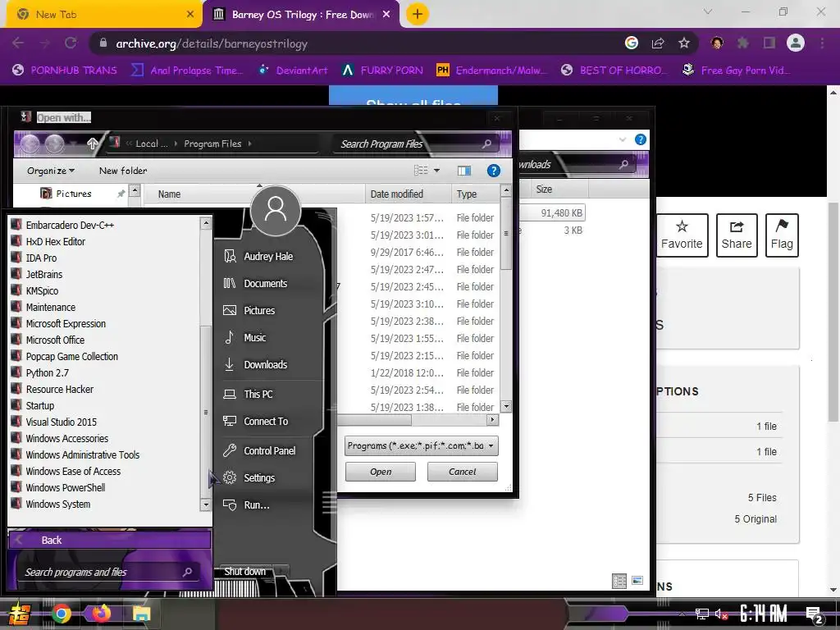Click the archive.org address bar URL

[x=212, y=43]
